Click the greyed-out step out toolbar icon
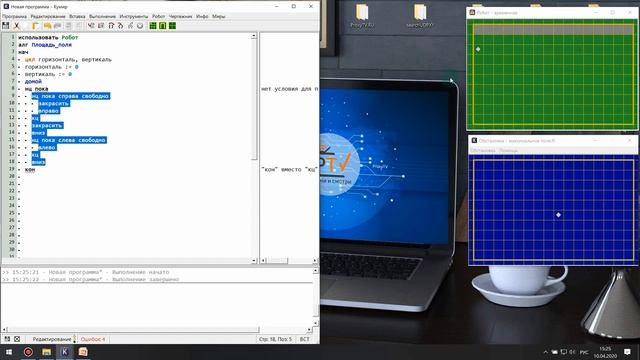This screenshot has height=360, width=640. click(130, 26)
